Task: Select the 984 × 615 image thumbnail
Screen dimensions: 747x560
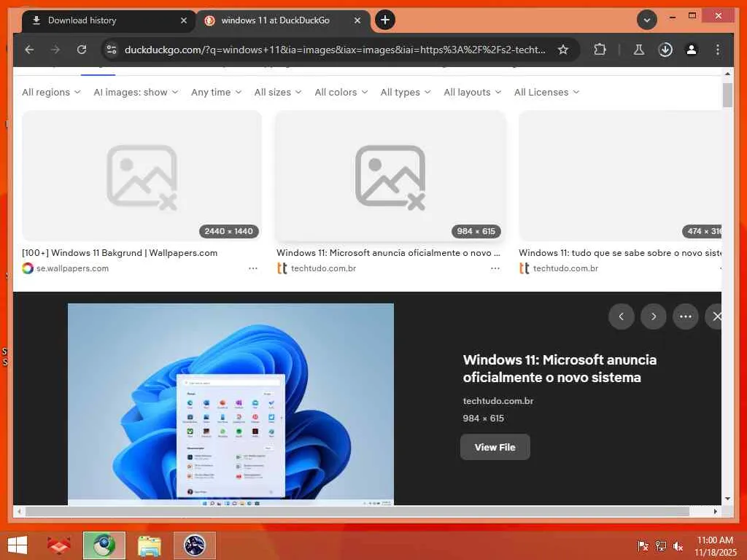Action: (390, 176)
